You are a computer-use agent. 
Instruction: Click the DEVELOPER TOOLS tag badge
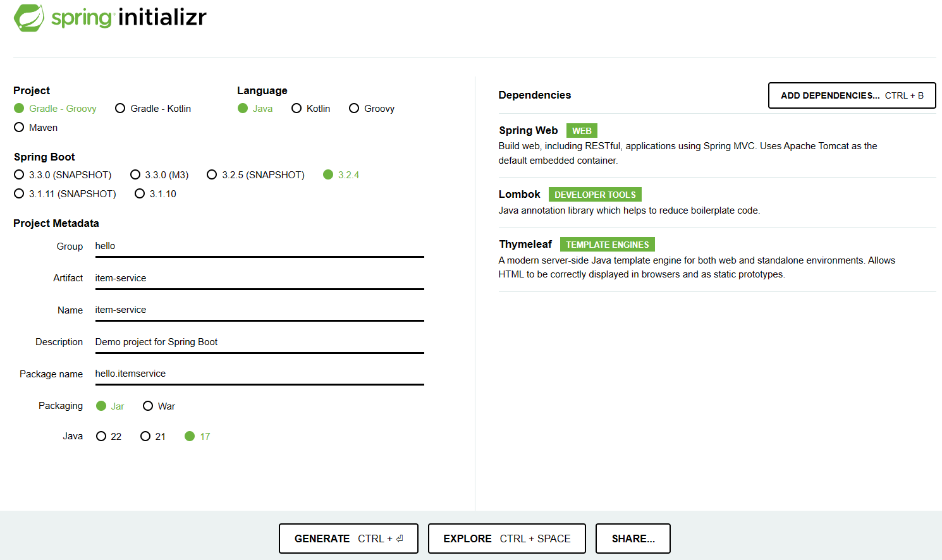pos(595,195)
